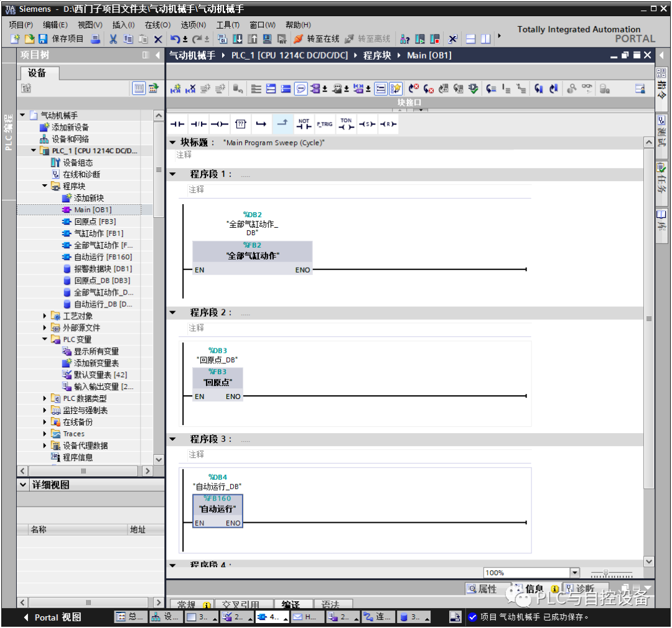This screenshot has height=628, width=672.
Task: Click the delete network icon
Action: pos(190,89)
